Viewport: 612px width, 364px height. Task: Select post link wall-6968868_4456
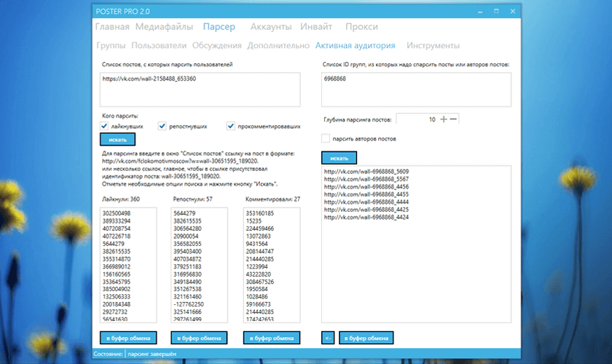366,186
